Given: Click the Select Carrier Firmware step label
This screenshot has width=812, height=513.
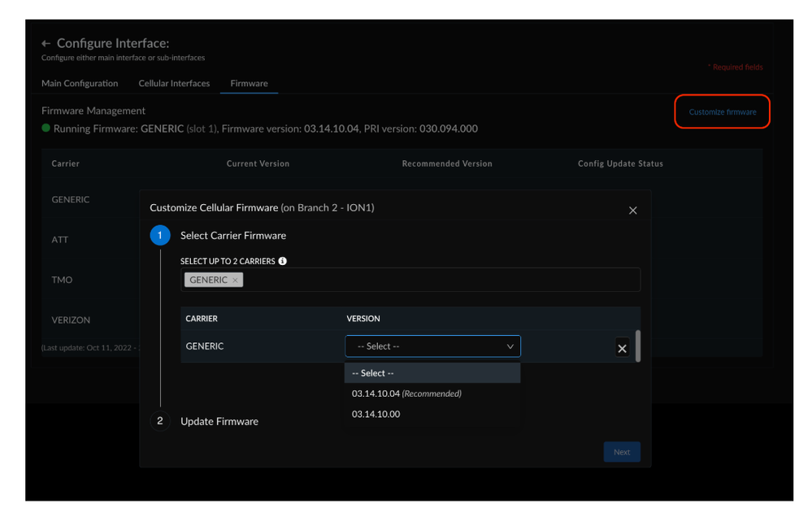Looking at the screenshot, I should coord(233,235).
